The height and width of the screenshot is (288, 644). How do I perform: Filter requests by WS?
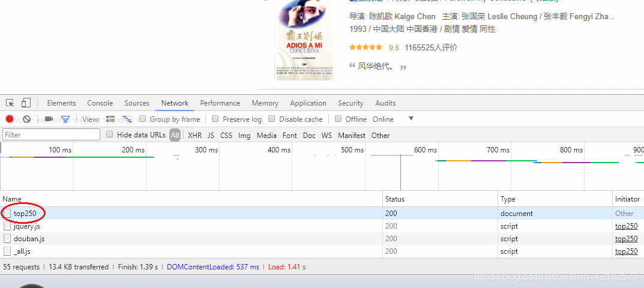click(x=327, y=135)
